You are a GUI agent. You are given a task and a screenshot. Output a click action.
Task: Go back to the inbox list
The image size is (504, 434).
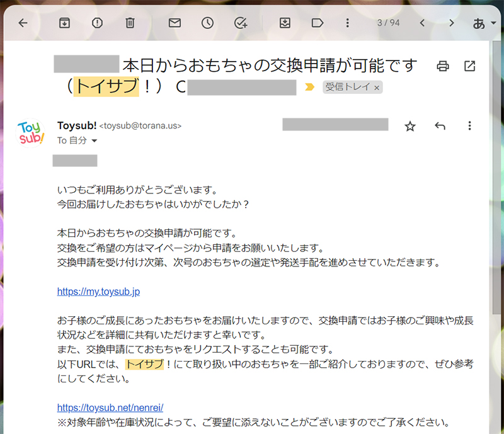[23, 23]
